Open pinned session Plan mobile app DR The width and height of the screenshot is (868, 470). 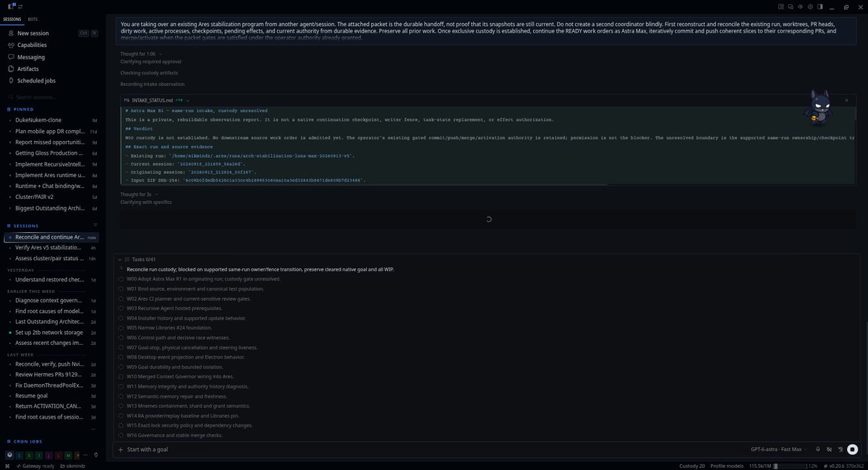click(51, 132)
